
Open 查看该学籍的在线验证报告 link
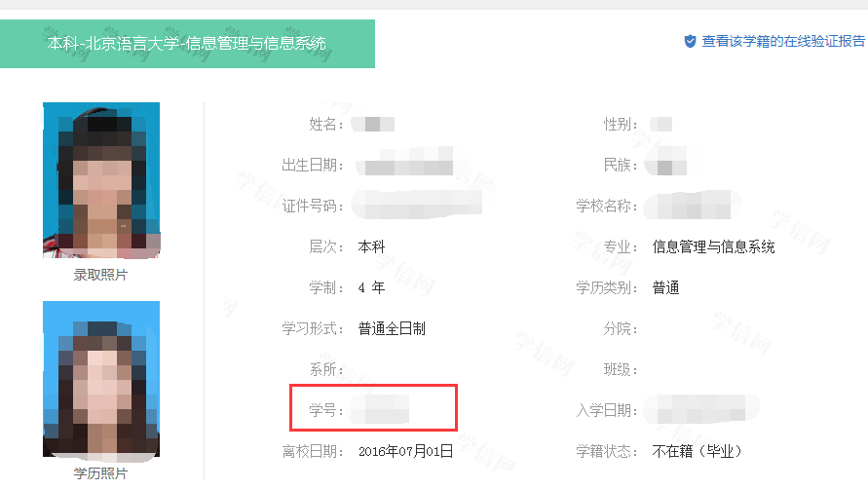tap(783, 41)
